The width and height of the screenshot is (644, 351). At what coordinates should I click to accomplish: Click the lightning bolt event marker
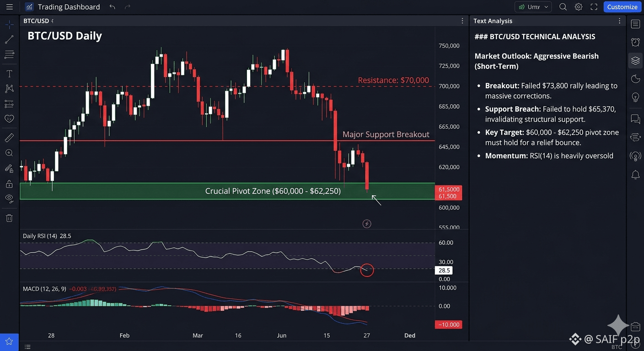point(367,223)
